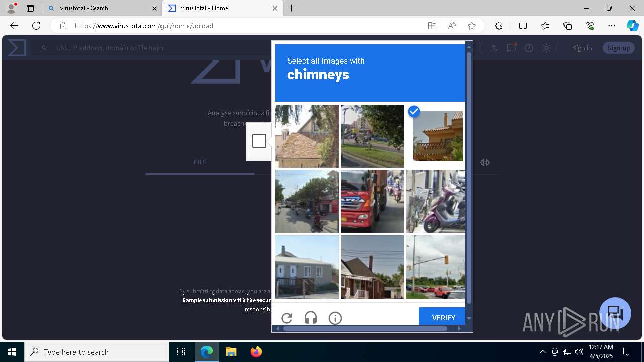This screenshot has width=644, height=362.
Task: Open the tab actions menu icon
Action: [x=30, y=8]
